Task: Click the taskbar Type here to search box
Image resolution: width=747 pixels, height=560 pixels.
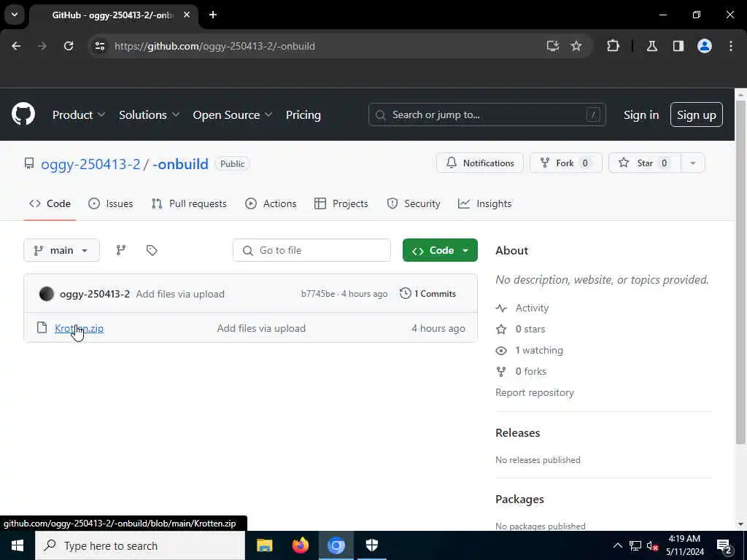Action: (140, 545)
